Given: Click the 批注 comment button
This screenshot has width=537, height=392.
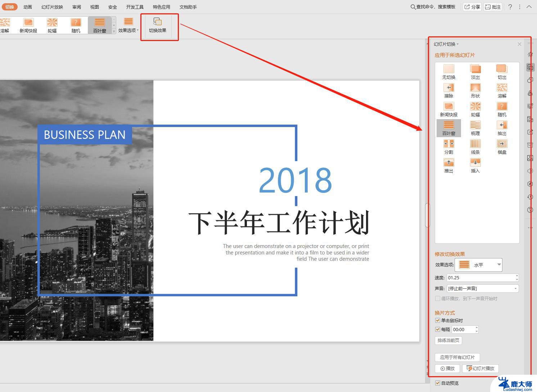Looking at the screenshot, I should (x=493, y=7).
